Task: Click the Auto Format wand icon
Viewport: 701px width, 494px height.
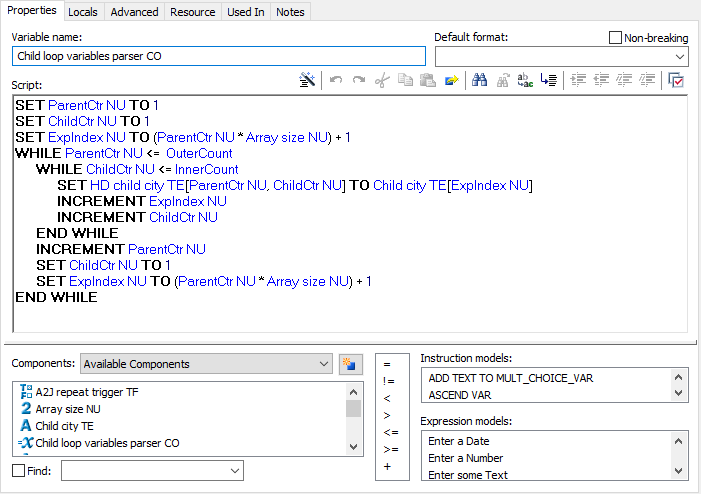Action: point(307,80)
